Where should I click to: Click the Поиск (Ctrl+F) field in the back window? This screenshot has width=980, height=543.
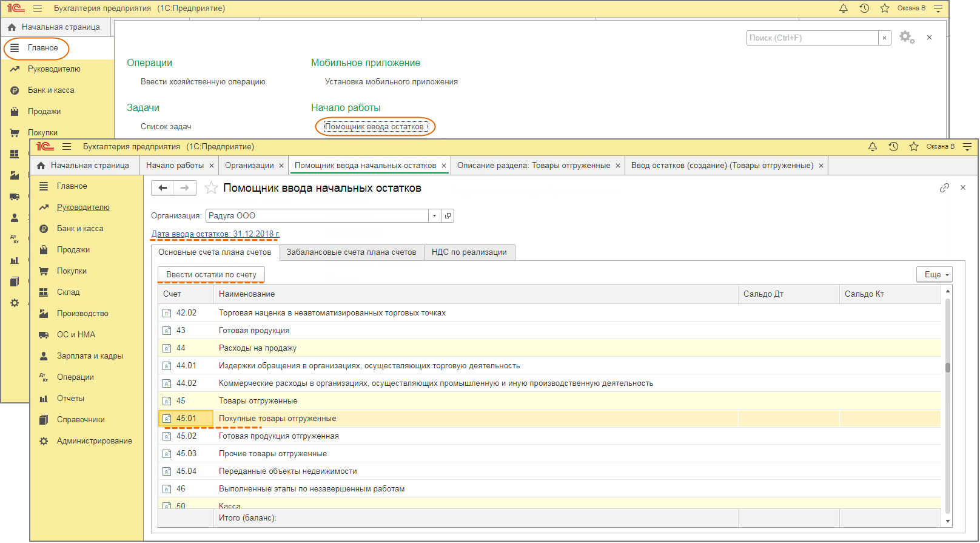(813, 38)
